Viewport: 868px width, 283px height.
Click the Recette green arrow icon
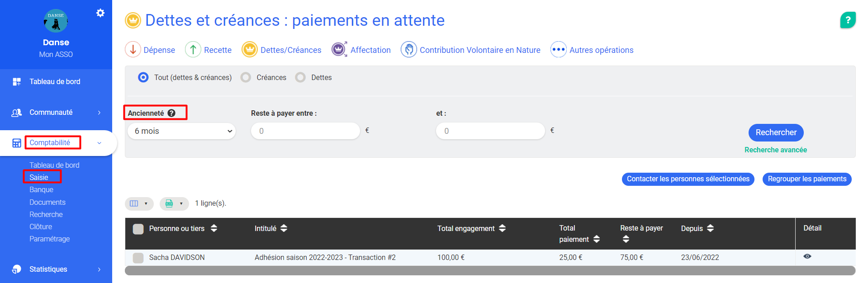pyautogui.click(x=193, y=49)
